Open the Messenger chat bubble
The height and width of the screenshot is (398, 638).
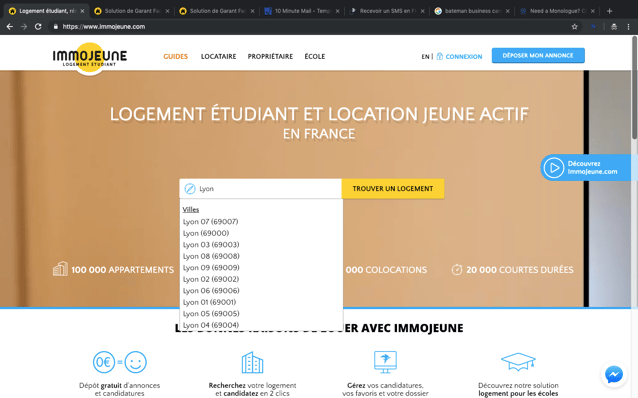614,374
